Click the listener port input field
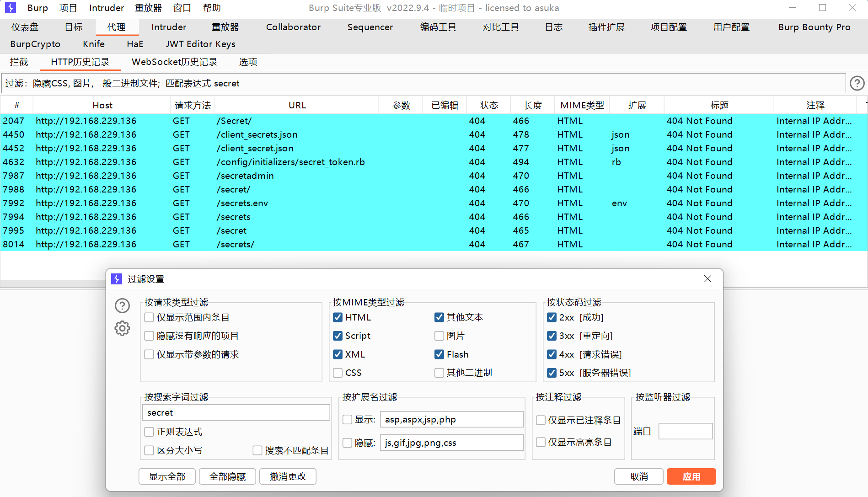 686,431
